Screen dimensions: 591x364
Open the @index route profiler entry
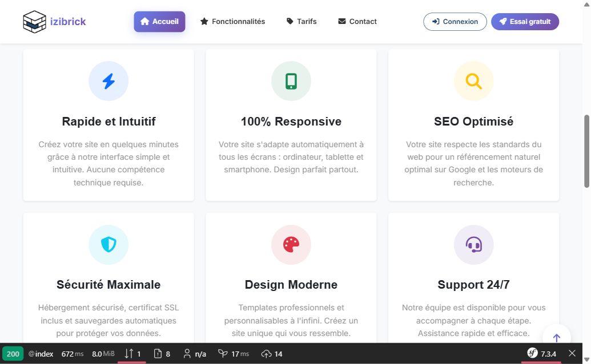(x=41, y=354)
